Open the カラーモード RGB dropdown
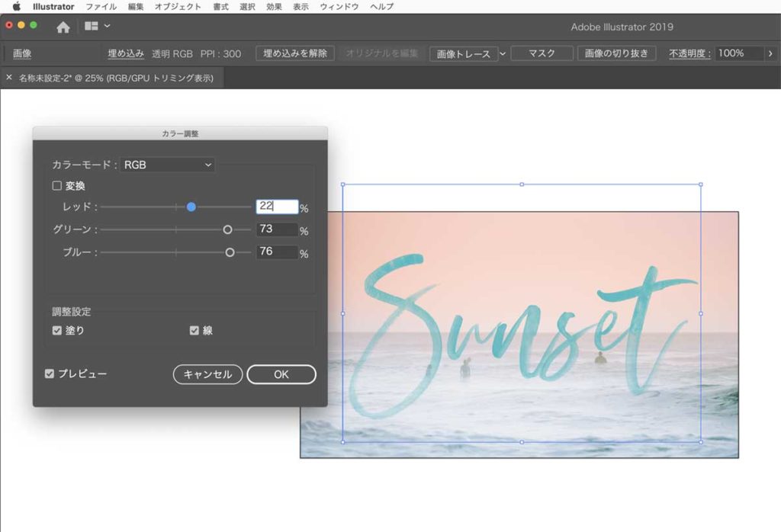The width and height of the screenshot is (781, 532). (168, 165)
